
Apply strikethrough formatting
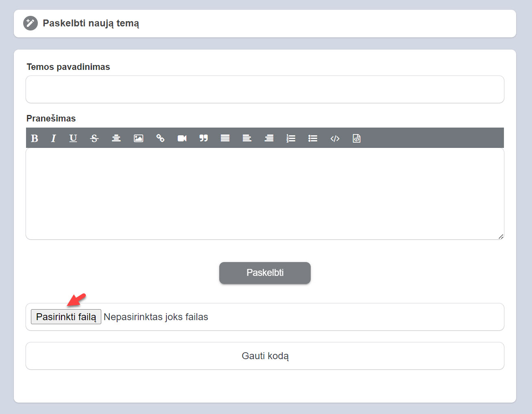(x=94, y=139)
